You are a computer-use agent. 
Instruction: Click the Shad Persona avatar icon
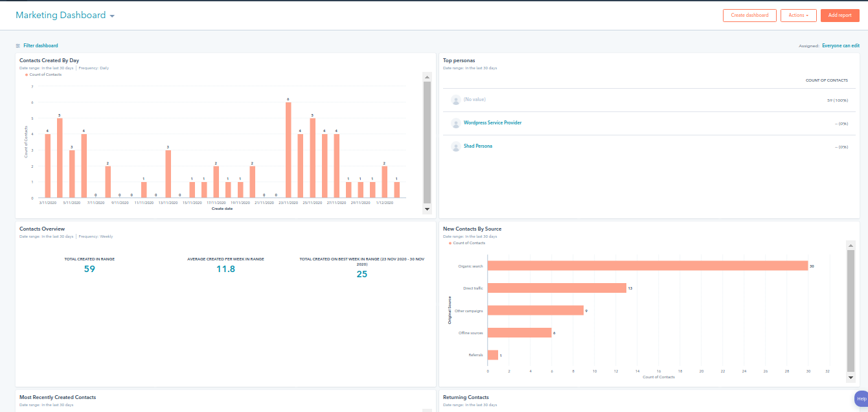[455, 146]
